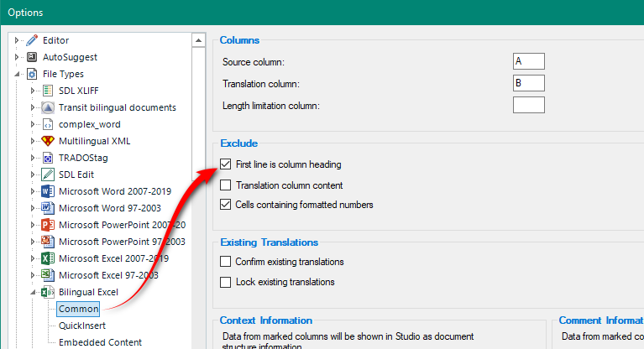This screenshot has width=644, height=349.
Task: Click the Microsoft Excel 2007-2019 icon
Action: [48, 258]
